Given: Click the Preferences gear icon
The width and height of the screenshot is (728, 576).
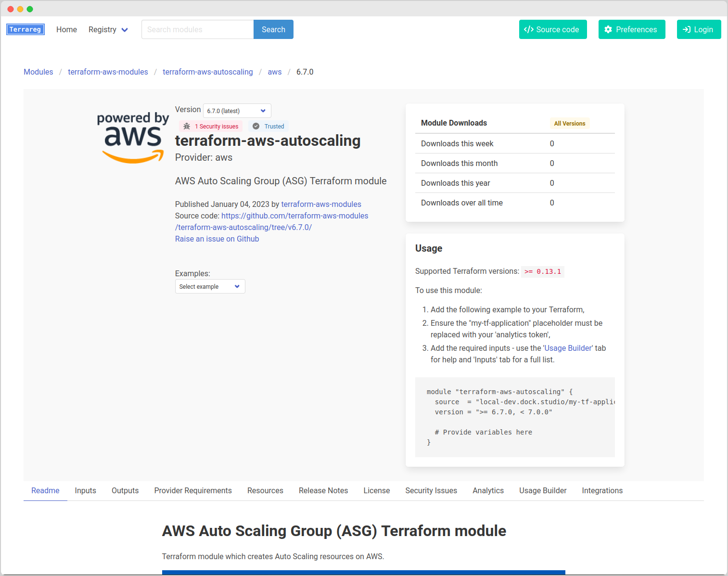Looking at the screenshot, I should tap(608, 29).
